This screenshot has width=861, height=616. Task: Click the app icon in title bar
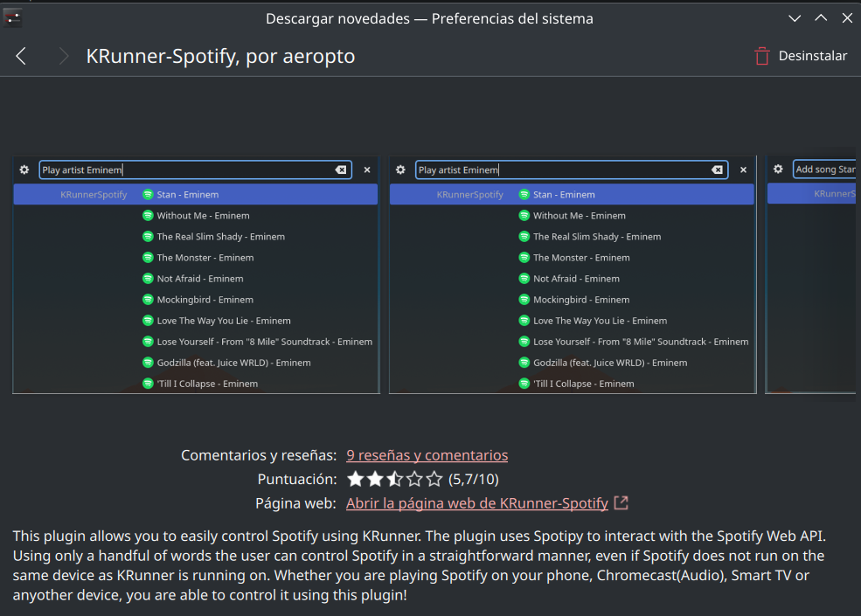click(13, 17)
